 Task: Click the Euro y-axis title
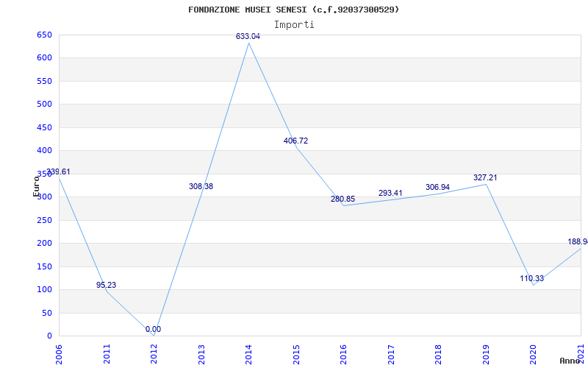coord(36,185)
